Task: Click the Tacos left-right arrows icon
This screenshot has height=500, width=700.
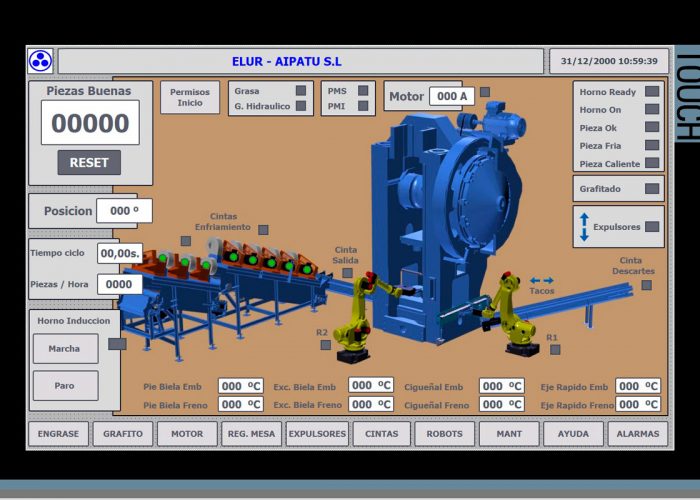Action: click(x=542, y=281)
